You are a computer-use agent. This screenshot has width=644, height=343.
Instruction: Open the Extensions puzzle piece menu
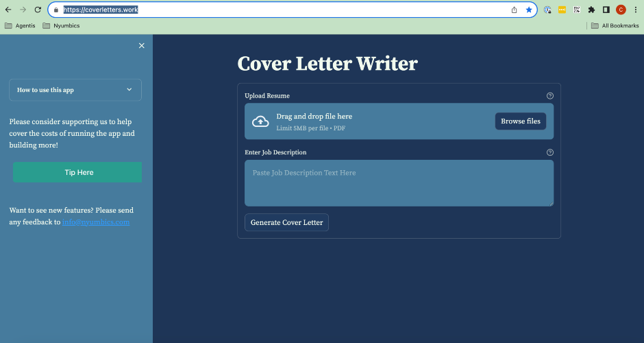[591, 10]
